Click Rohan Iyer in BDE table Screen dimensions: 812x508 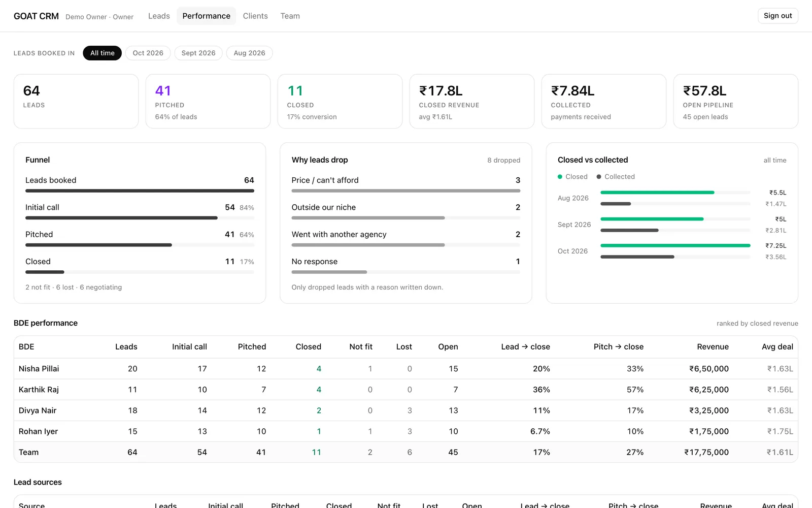(38, 431)
